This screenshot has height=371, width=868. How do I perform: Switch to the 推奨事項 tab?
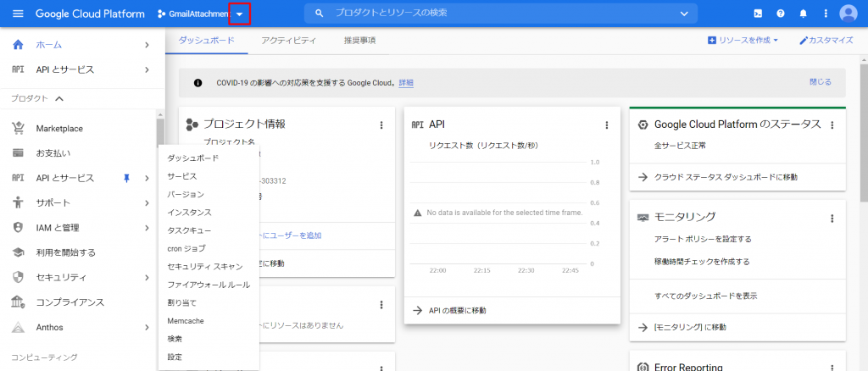(x=359, y=40)
